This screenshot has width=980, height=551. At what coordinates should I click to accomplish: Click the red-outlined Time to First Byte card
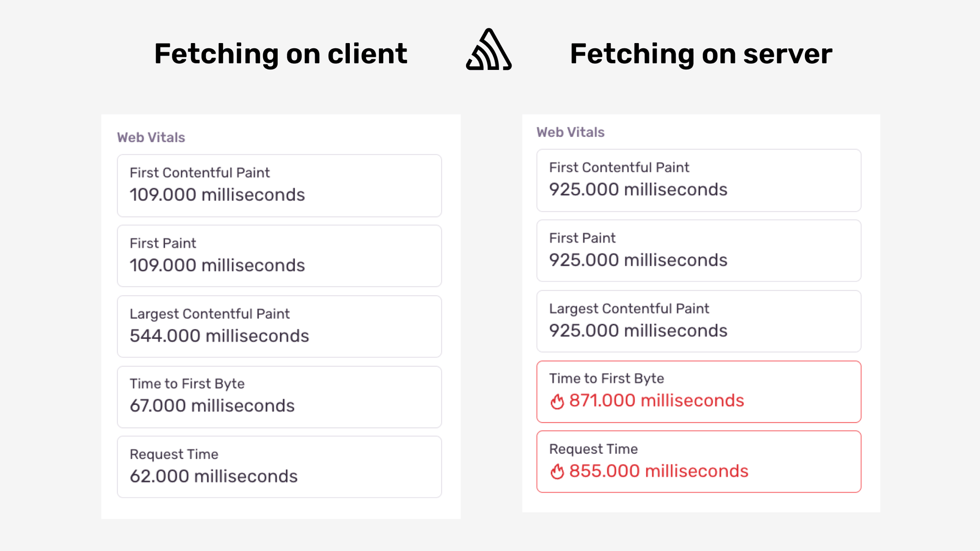699,392
